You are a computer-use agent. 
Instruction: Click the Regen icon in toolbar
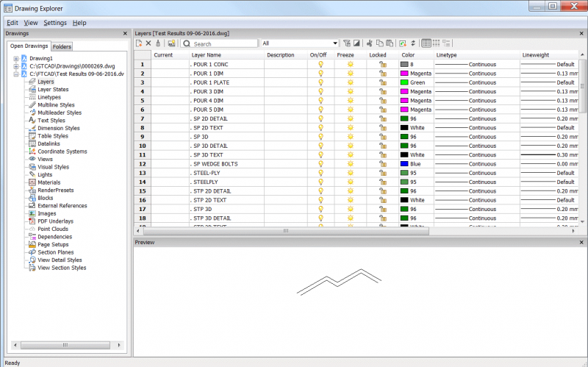pos(403,43)
